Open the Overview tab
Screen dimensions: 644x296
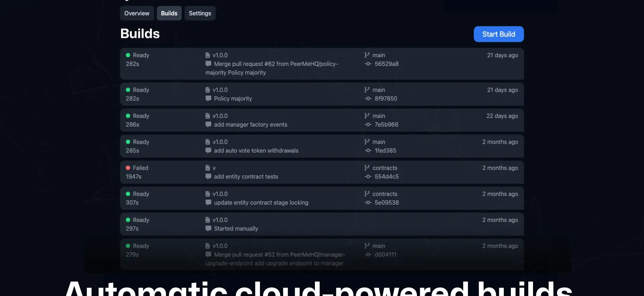tap(137, 13)
